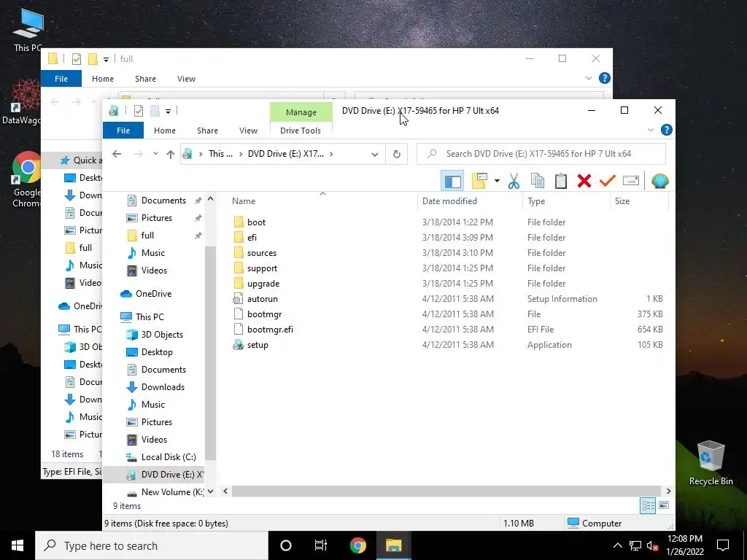Click the Cortana circle icon
This screenshot has width=747, height=560.
point(286,545)
